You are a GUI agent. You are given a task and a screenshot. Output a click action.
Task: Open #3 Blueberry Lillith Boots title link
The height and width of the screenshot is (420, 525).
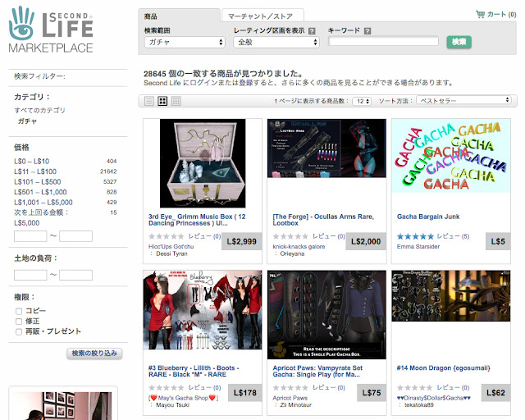pos(194,371)
